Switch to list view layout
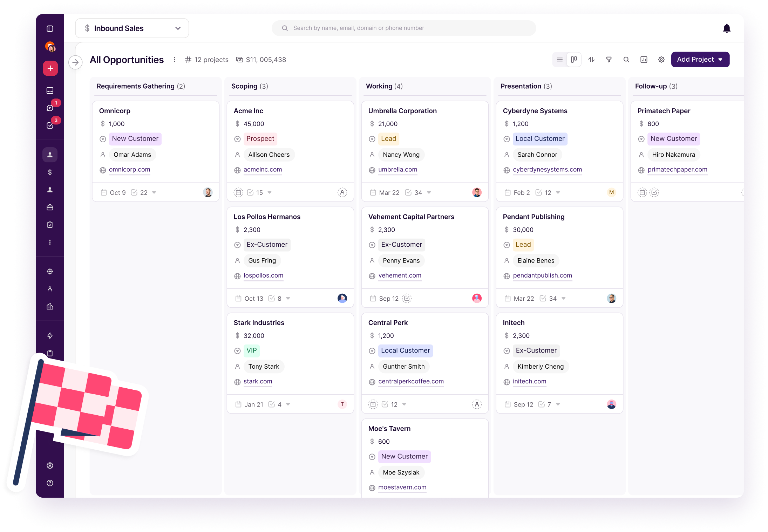Viewport: 768px width, 532px height. [x=559, y=60]
